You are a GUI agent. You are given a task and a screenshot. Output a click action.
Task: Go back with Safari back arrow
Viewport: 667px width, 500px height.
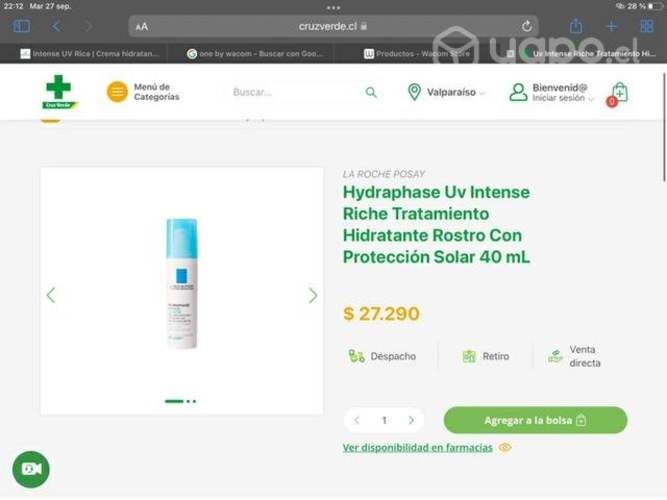56,26
